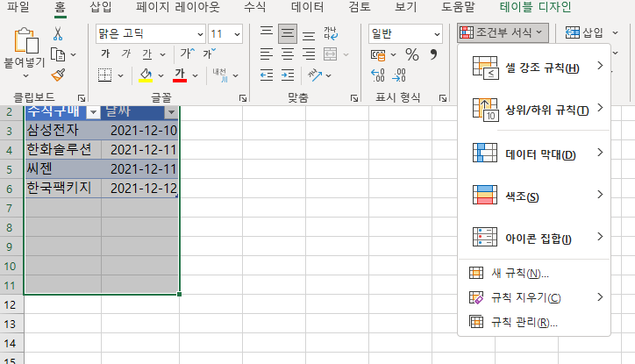The width and height of the screenshot is (635, 364).
Task: Open the font size 11 dropdown
Action: 238,34
